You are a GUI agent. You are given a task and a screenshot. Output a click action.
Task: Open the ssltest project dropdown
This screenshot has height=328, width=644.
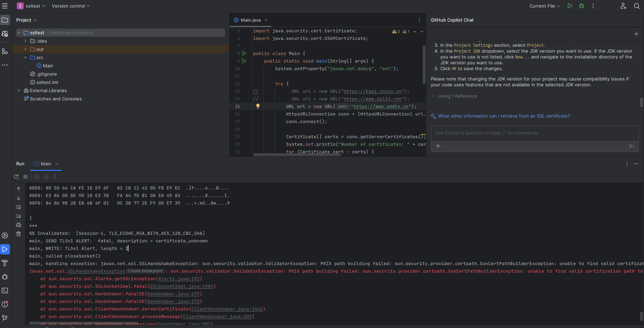(x=31, y=6)
